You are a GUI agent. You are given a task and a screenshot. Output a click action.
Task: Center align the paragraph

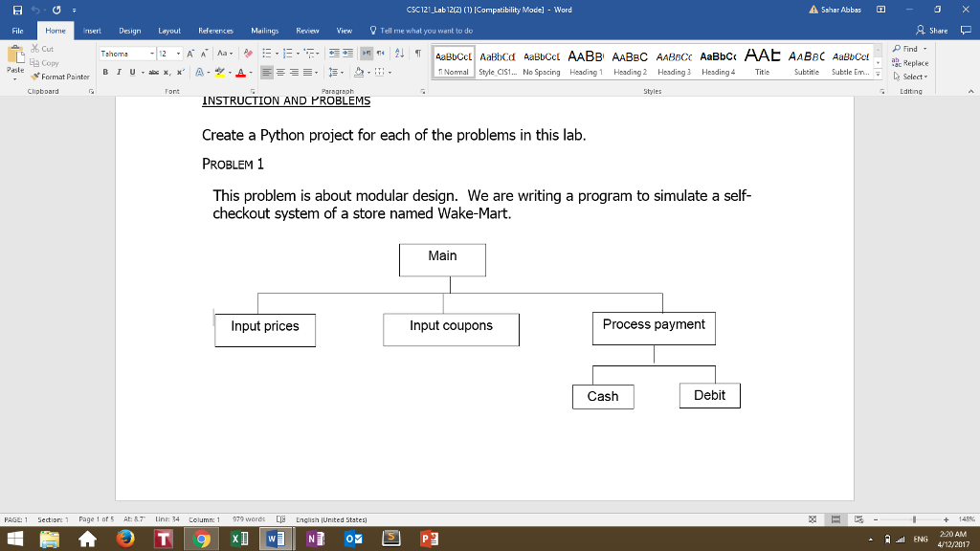click(x=280, y=72)
